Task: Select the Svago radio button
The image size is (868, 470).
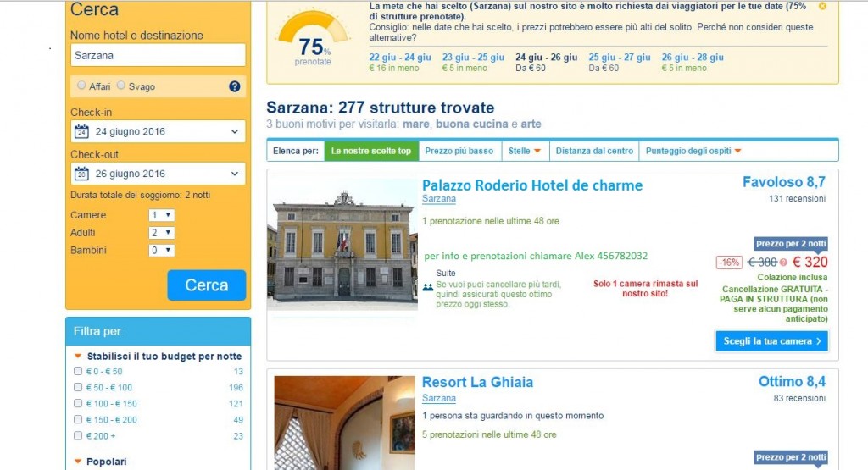Action: pos(120,86)
